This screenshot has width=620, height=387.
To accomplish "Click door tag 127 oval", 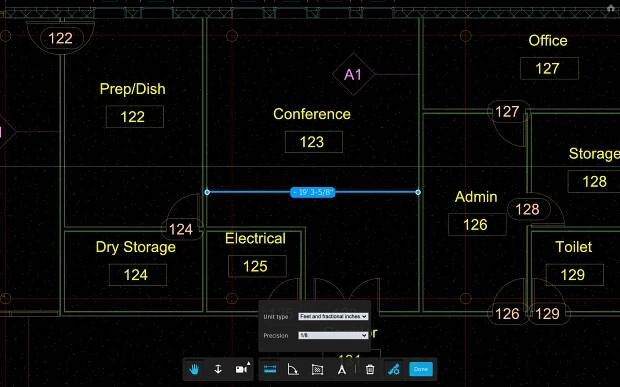I will tap(508, 111).
